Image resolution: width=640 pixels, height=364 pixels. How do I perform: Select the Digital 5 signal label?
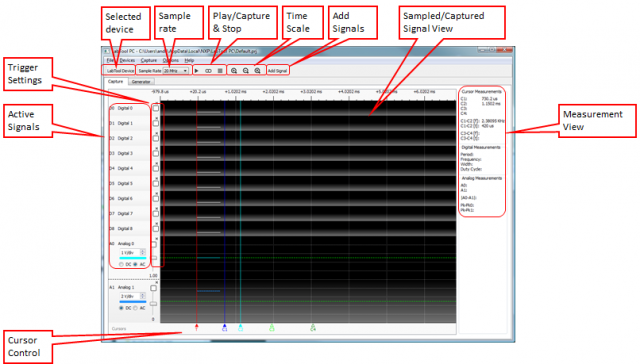click(125, 183)
